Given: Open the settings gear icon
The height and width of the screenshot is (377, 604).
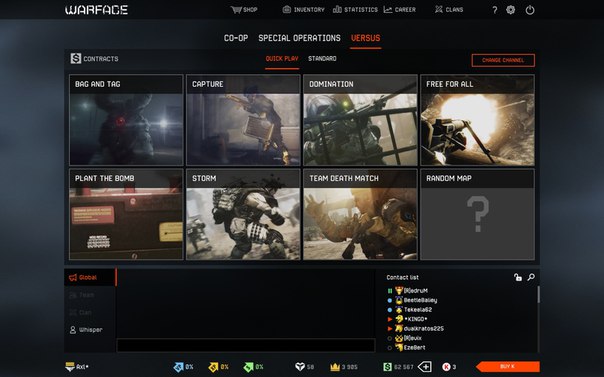Looking at the screenshot, I should click(x=510, y=10).
